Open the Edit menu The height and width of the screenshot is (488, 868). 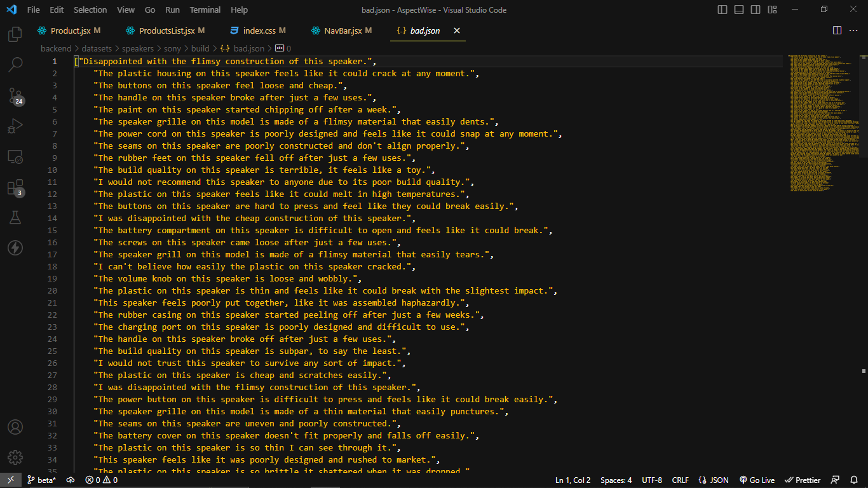(x=57, y=10)
